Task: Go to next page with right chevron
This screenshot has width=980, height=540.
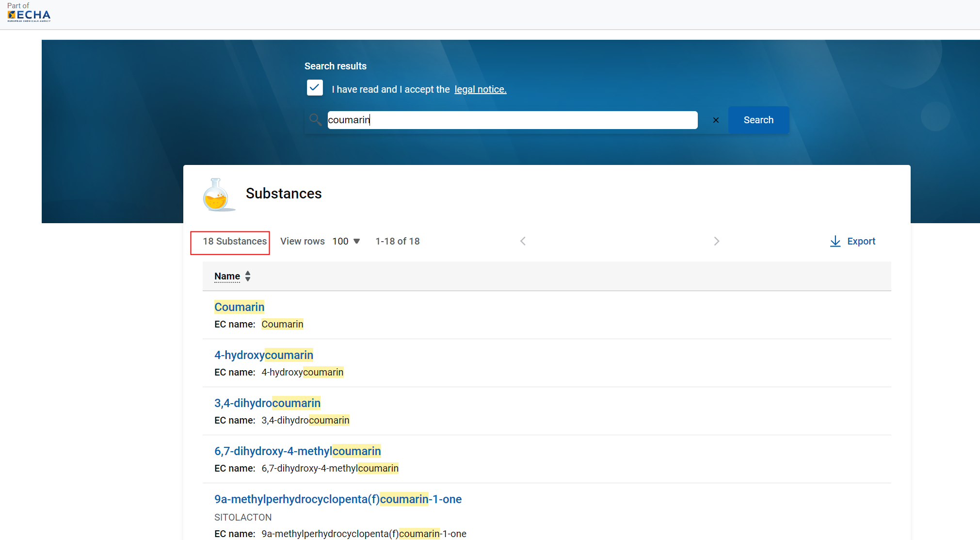Action: (717, 241)
